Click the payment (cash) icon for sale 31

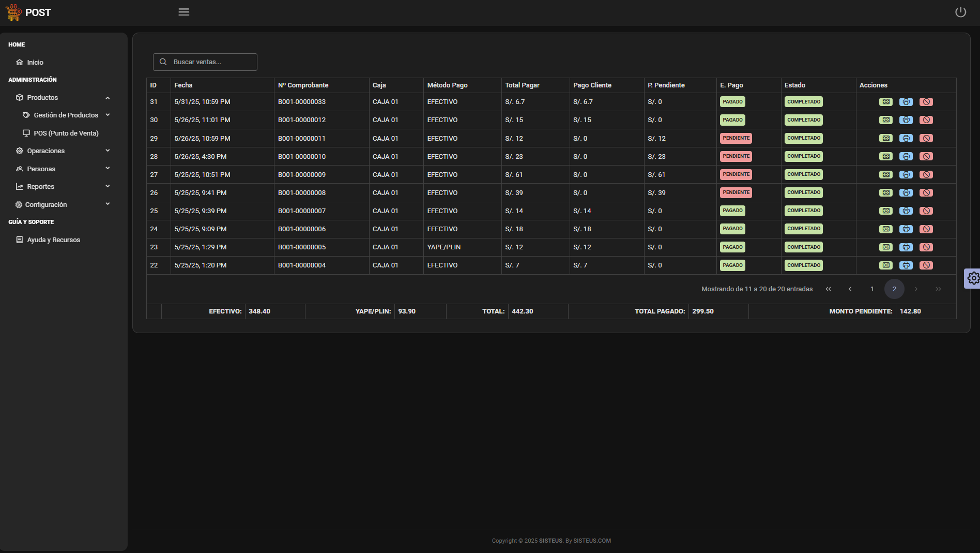coord(886,102)
